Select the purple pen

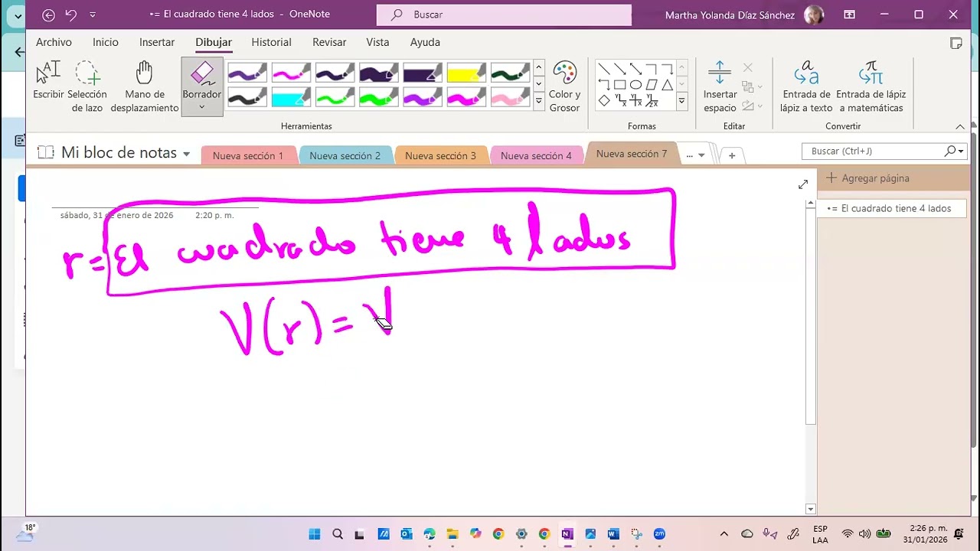pos(247,73)
